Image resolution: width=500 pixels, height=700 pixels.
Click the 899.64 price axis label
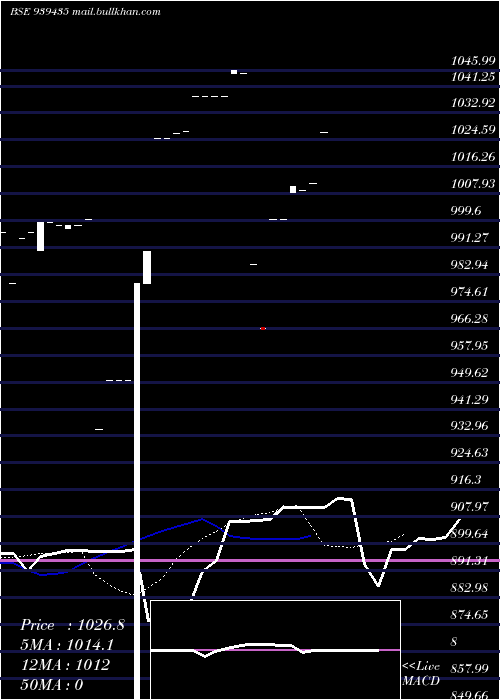tap(469, 533)
